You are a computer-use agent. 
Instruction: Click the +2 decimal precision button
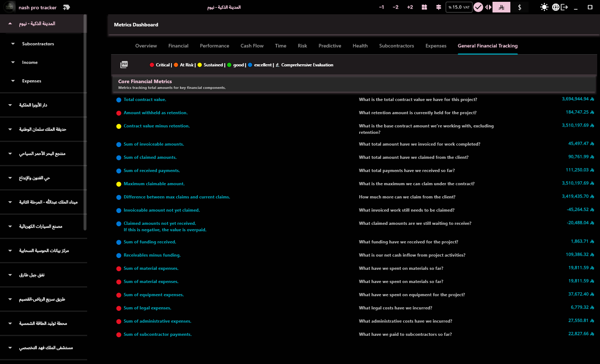[410, 7]
